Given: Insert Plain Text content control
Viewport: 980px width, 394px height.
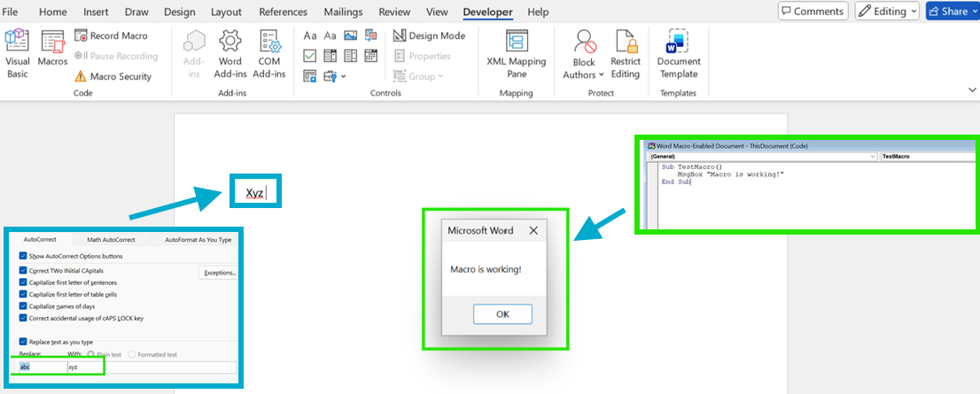Looking at the screenshot, I should (x=330, y=35).
